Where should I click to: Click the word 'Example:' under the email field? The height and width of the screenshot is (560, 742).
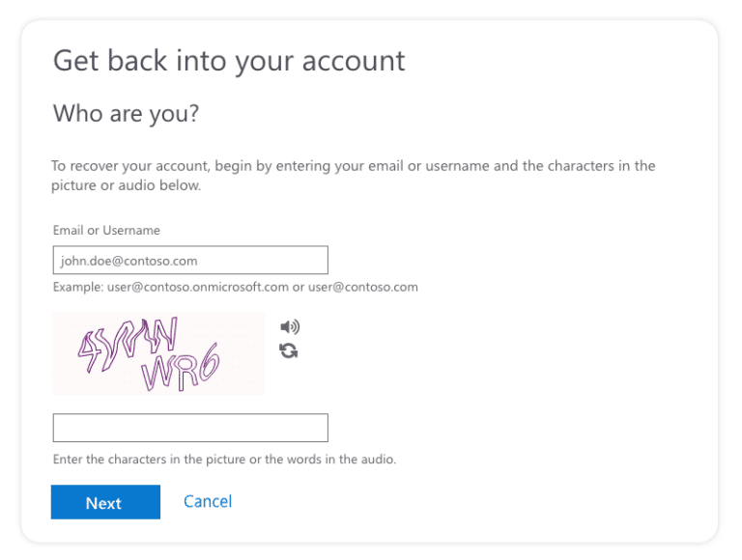point(77,287)
